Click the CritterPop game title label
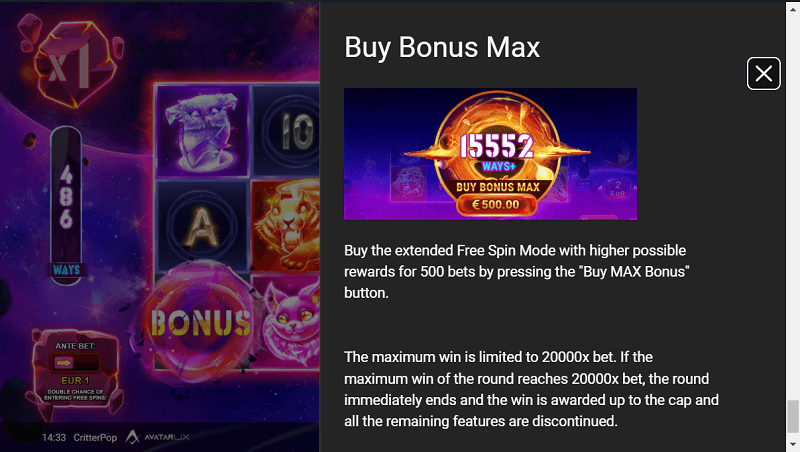 pos(95,438)
